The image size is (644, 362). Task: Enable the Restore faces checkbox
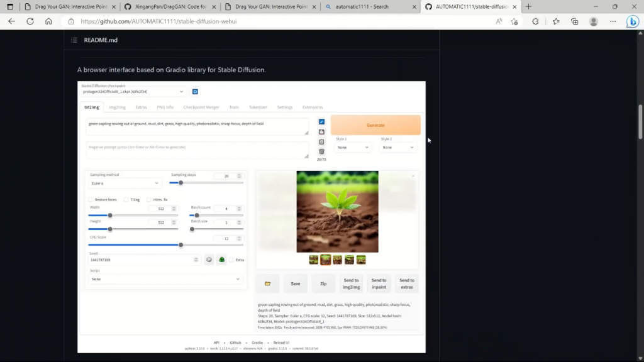91,199
